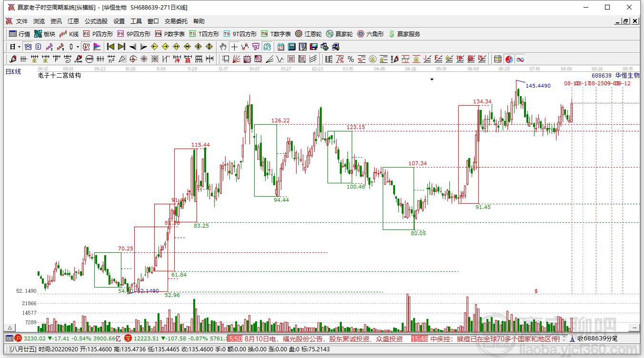Click the 688639 stock code label
This screenshot has width=644, height=358.
(x=602, y=75)
